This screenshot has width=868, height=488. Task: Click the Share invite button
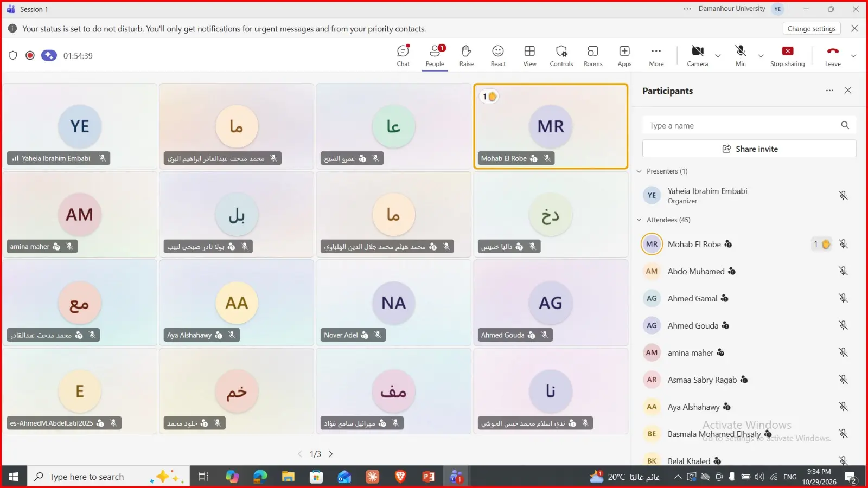click(749, 149)
